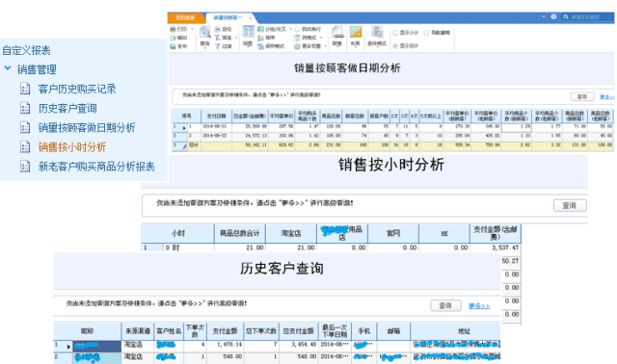Expand the 分组/交叉 dropdown arrow
Screen dimensions: 617x364
click(x=291, y=30)
